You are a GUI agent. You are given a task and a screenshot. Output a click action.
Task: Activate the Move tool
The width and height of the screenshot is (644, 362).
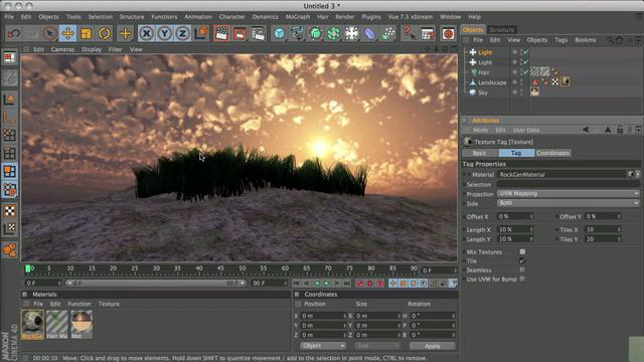[x=68, y=34]
